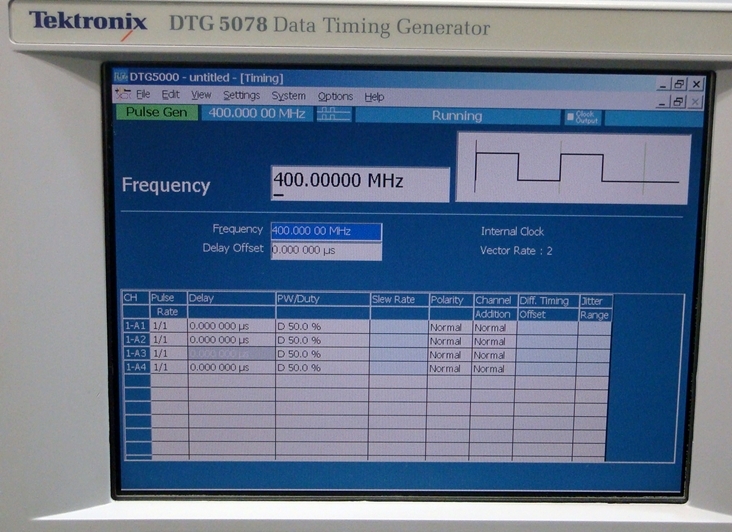The height and width of the screenshot is (532, 732).
Task: Click the Delay Offset input field
Action: click(x=326, y=251)
